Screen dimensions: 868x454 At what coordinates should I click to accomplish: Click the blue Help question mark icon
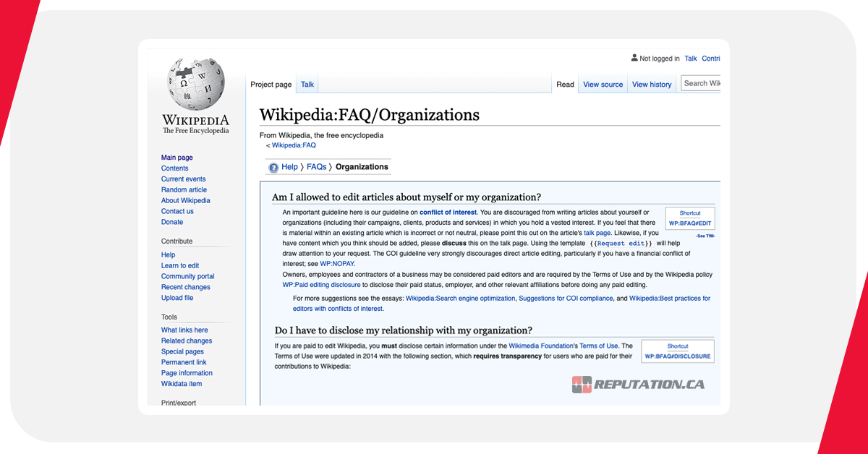[273, 168]
